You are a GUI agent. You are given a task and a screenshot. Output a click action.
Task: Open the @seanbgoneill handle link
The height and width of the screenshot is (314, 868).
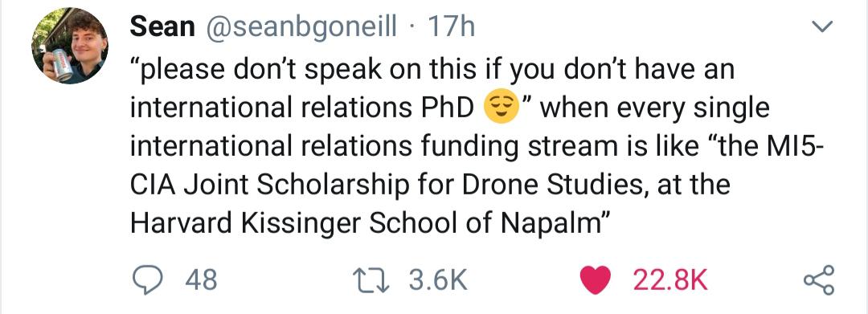point(301,27)
